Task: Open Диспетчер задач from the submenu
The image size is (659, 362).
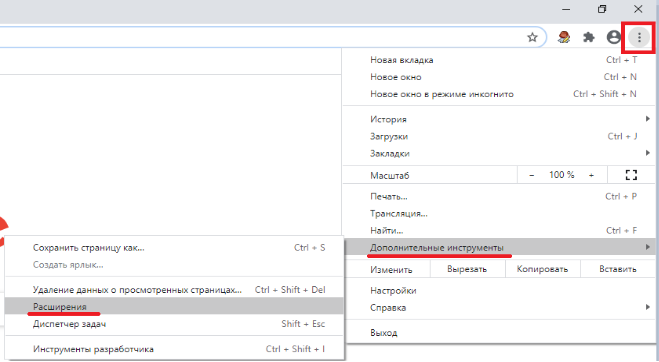Action: pyautogui.click(x=174, y=324)
